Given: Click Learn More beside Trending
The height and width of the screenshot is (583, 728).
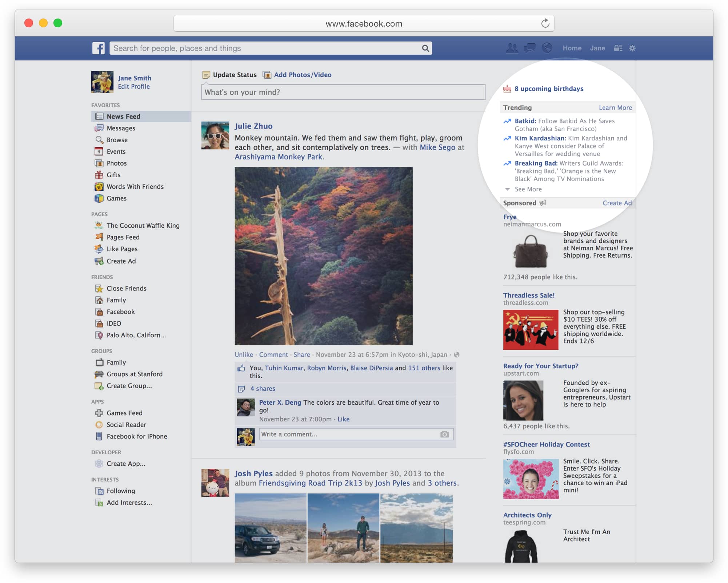Looking at the screenshot, I should point(615,108).
